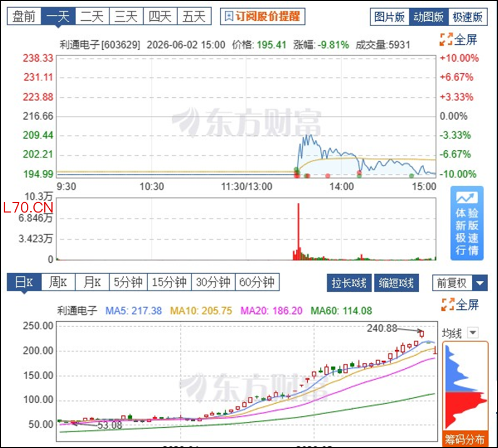Click the 利通电子[603629] stock title
The width and height of the screenshot is (498, 448).
point(99,45)
